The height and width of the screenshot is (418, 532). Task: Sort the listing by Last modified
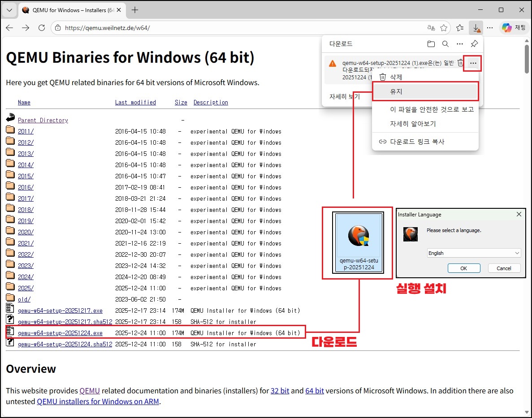135,103
